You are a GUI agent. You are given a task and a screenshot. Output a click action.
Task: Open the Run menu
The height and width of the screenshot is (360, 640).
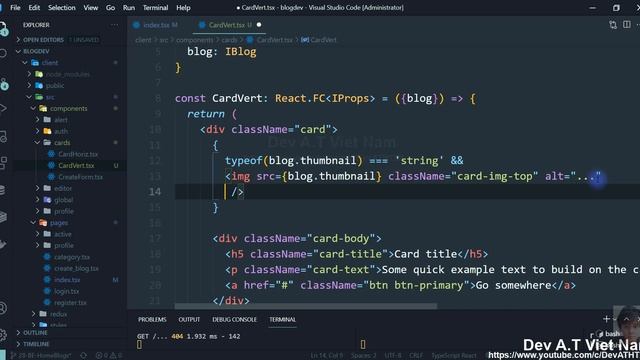pyautogui.click(x=129, y=7)
